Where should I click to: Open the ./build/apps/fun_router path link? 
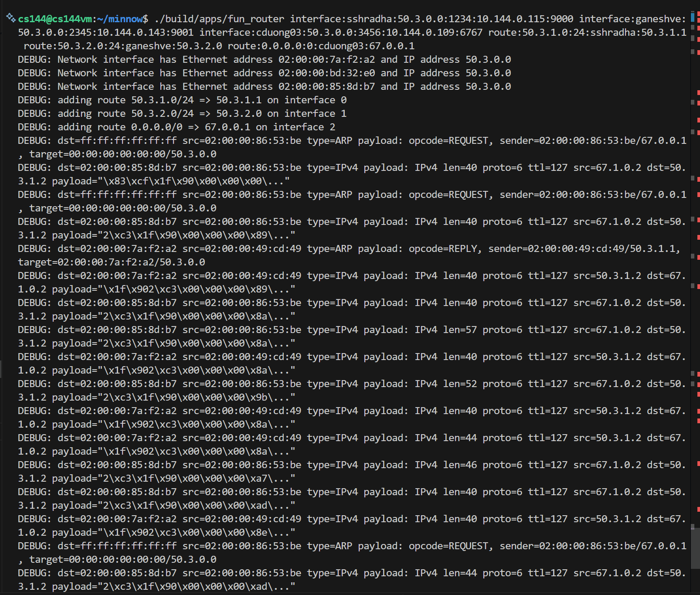tap(219, 19)
